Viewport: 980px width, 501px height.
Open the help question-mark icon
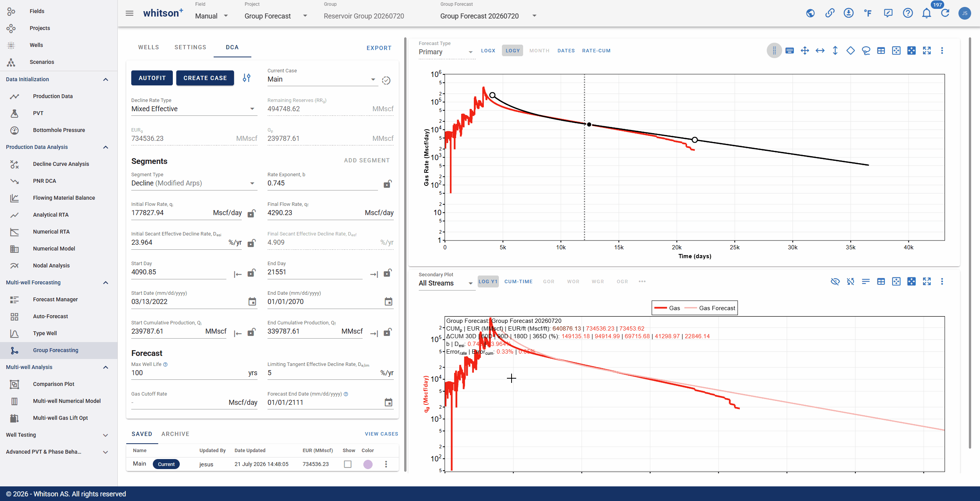click(908, 13)
